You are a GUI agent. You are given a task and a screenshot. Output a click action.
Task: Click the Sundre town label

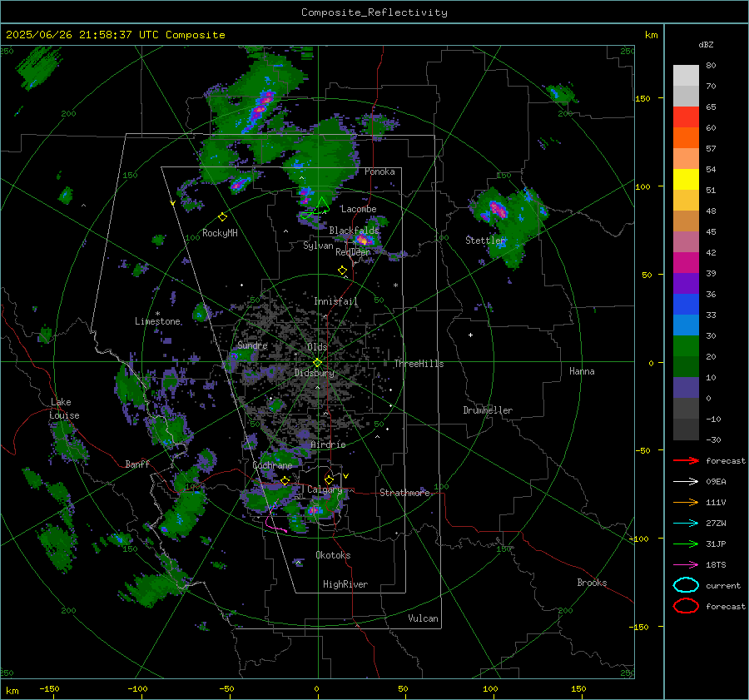click(252, 345)
